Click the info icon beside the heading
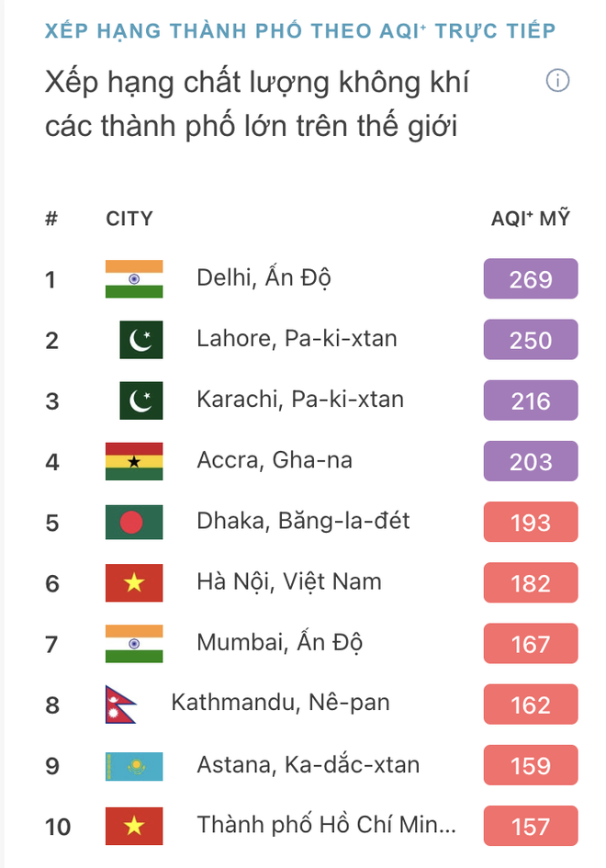Screen dimensions: 606x868 [x=557, y=81]
